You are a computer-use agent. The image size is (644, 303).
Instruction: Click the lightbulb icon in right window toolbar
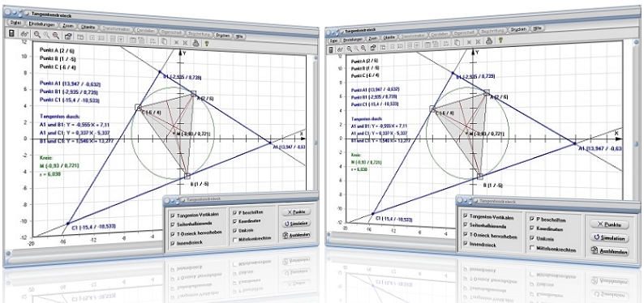[x=500, y=41]
